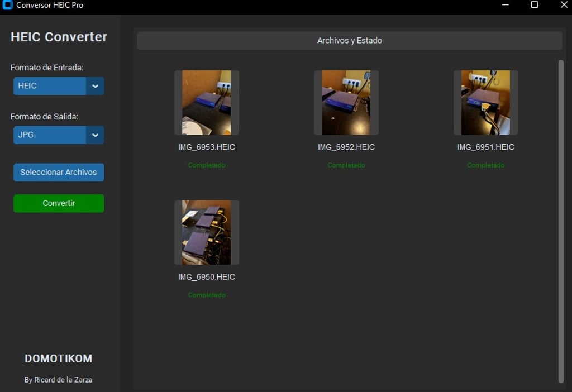Select the IMG_6953.HEIC thumbnail

(x=207, y=102)
